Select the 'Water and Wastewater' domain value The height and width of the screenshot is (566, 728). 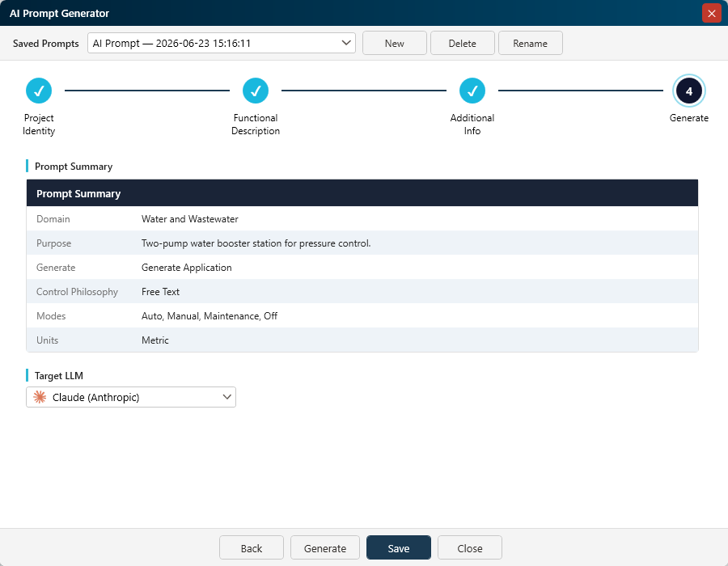coord(189,219)
